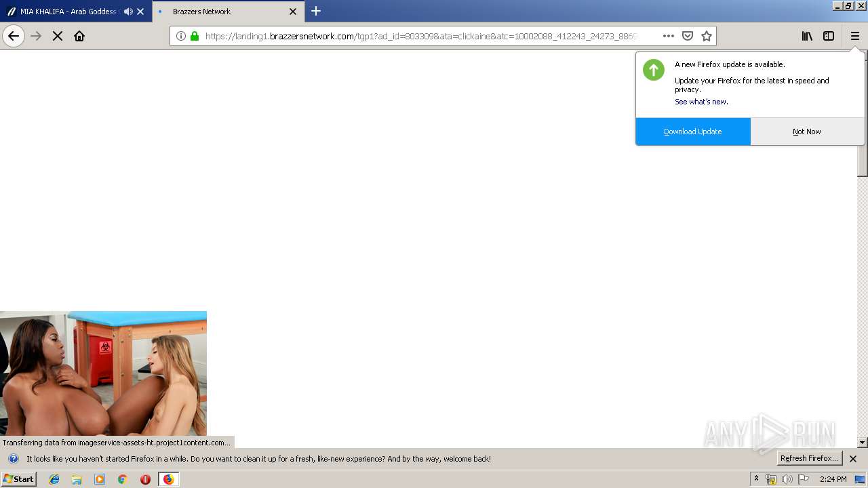Open the network status tray icon
Image resolution: width=868 pixels, height=488 pixels.
tap(771, 479)
